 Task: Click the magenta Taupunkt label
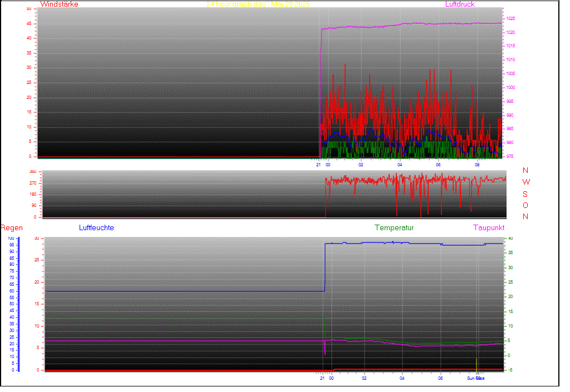pyautogui.click(x=489, y=228)
